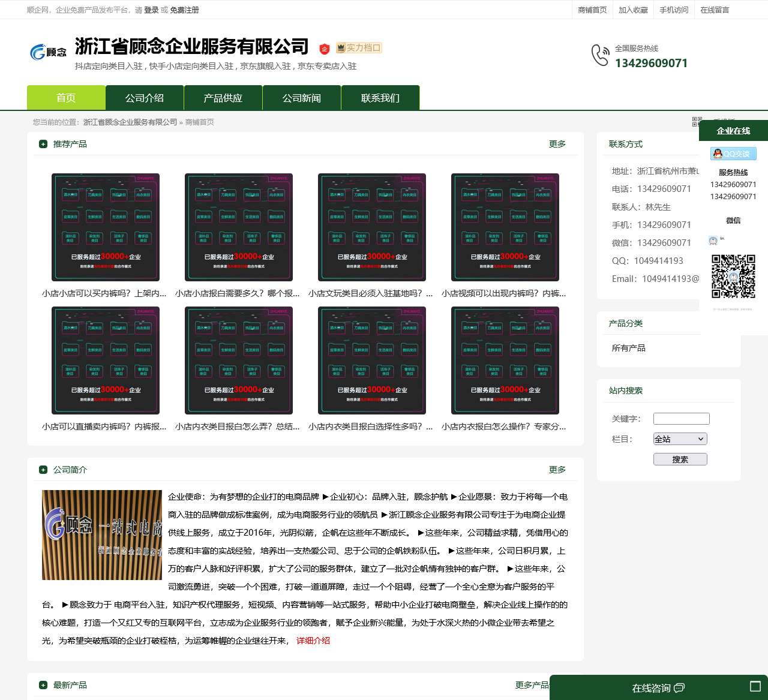The height and width of the screenshot is (700, 768).
Task: Click the red membership icon after the company name
Action: click(325, 47)
